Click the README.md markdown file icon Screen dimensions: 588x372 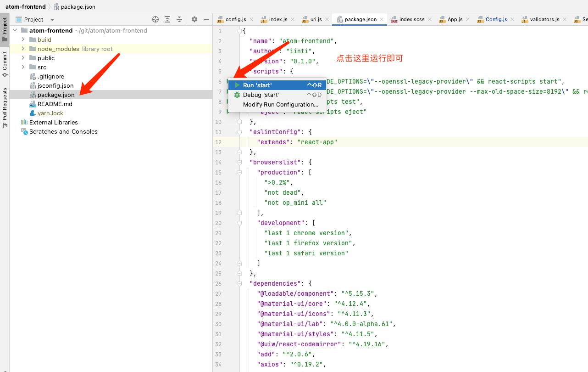(x=33, y=104)
